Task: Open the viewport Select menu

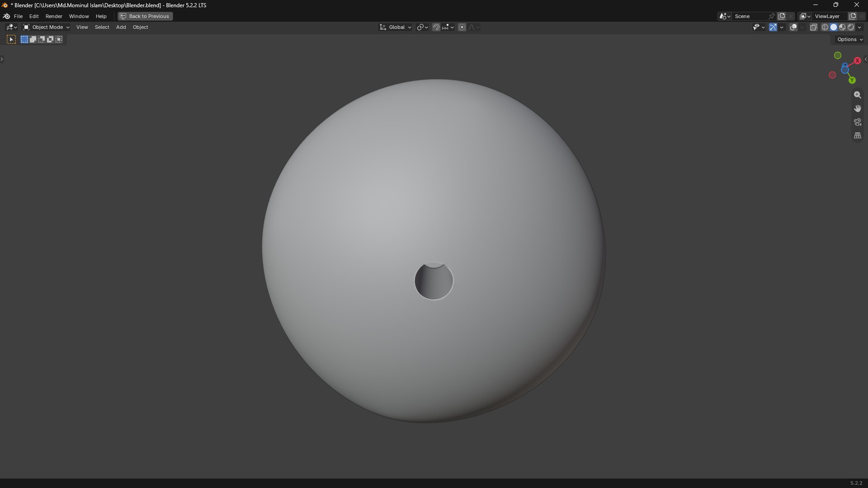Action: pyautogui.click(x=102, y=27)
